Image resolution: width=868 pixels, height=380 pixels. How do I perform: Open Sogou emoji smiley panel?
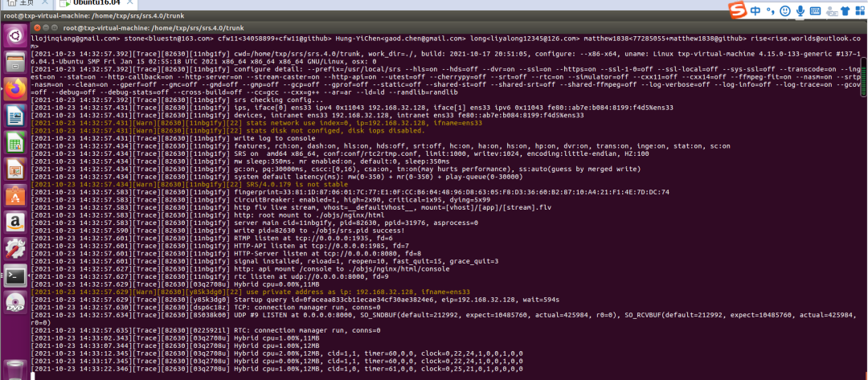(785, 10)
